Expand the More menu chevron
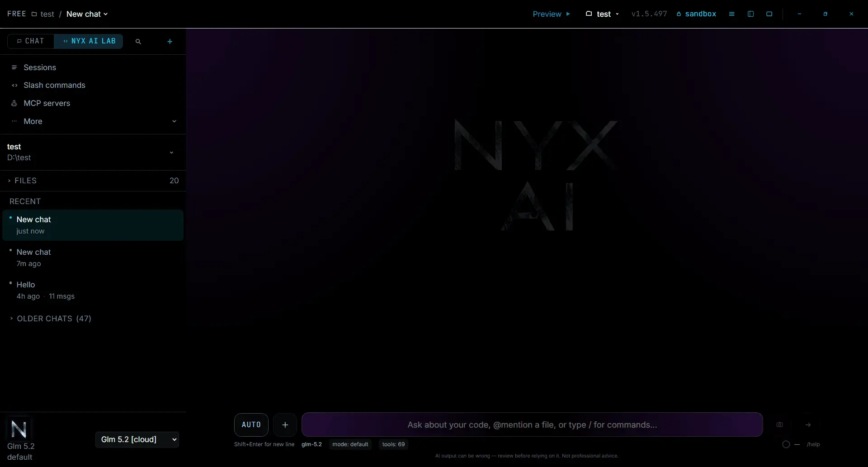The width and height of the screenshot is (868, 467). tap(174, 121)
